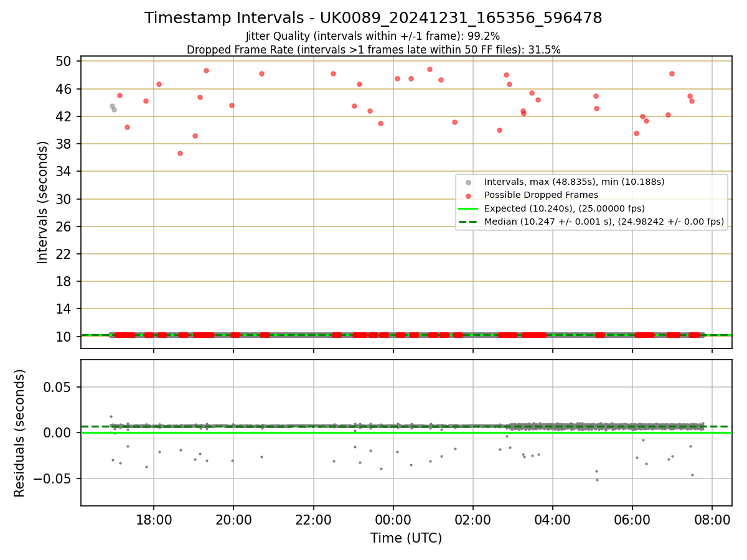Click the dashed dark green line sample in the legend
Image resolution: width=747 pixels, height=560 pixels.
(469, 222)
